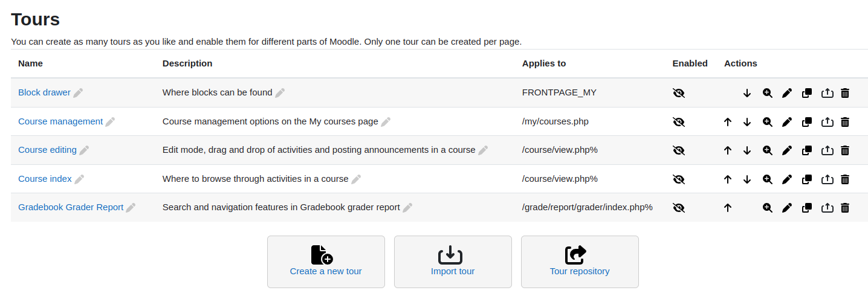Open the Course index tour link

click(x=45, y=179)
